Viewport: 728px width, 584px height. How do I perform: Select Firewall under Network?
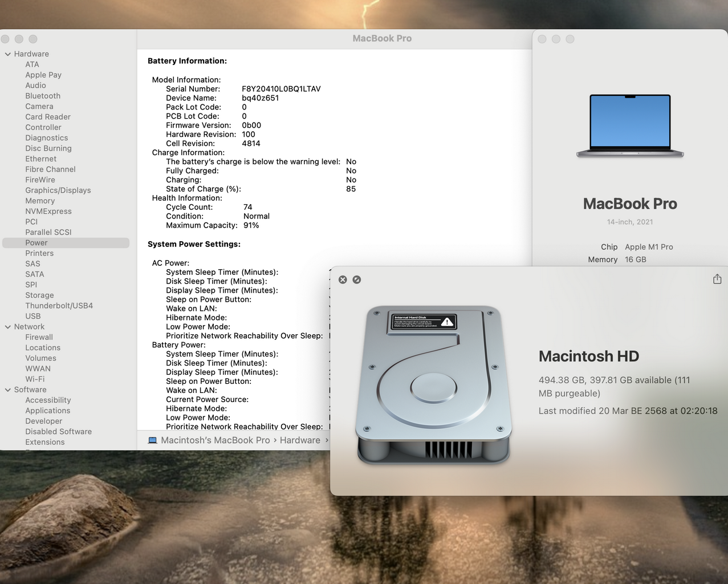coord(39,338)
